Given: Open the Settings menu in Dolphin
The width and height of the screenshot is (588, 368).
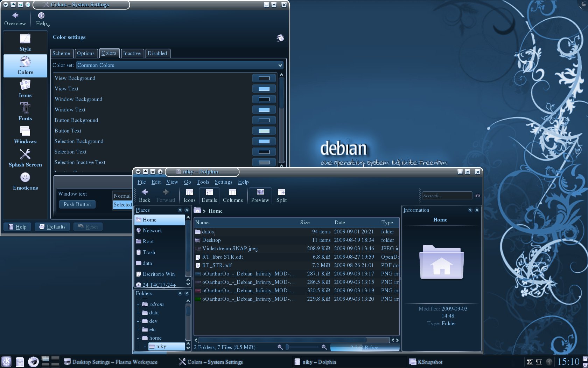Looking at the screenshot, I should point(223,182).
